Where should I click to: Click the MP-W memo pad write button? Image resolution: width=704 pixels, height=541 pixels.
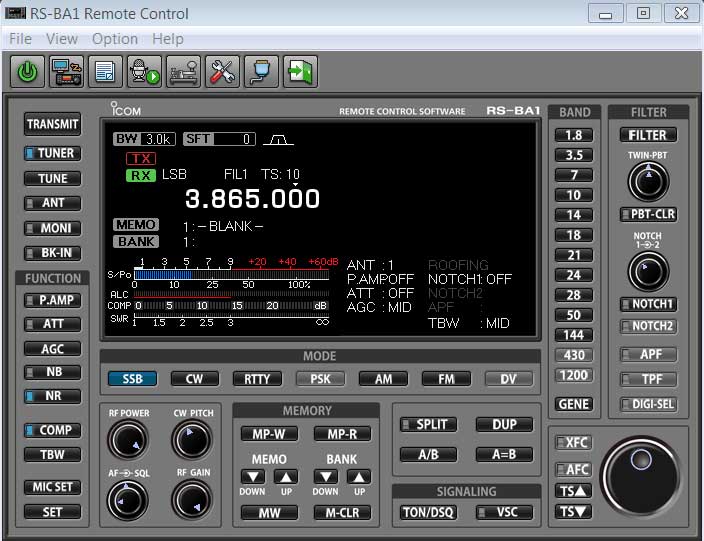coord(269,434)
